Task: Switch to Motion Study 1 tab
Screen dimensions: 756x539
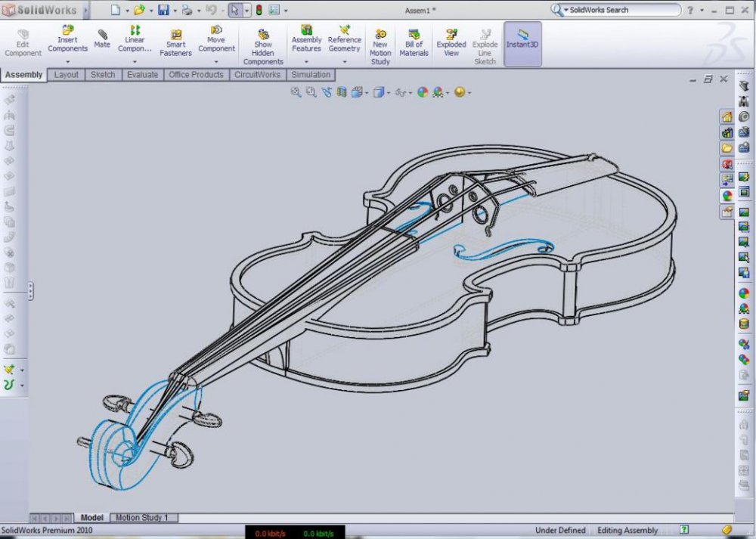Action: click(144, 518)
